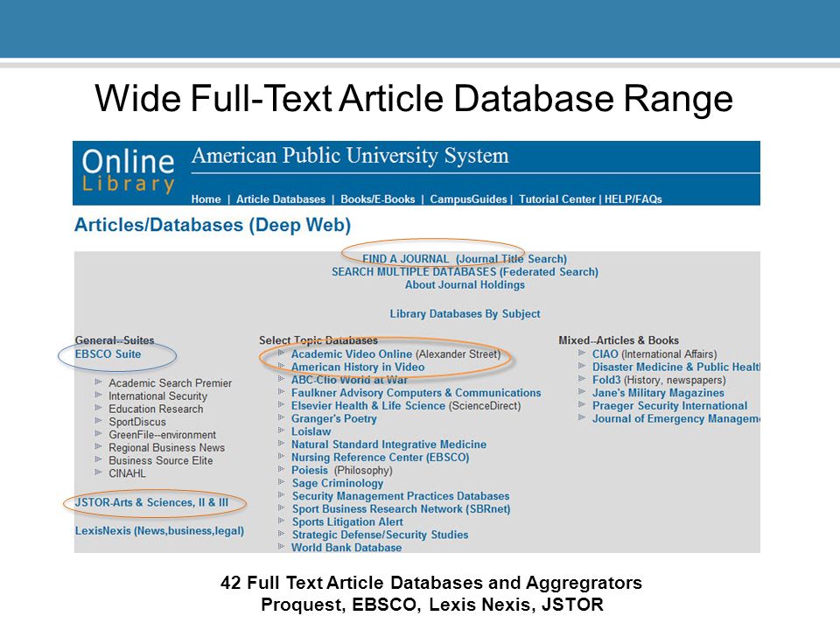
Task: Open Security Management Practices Databases
Action: (x=401, y=496)
